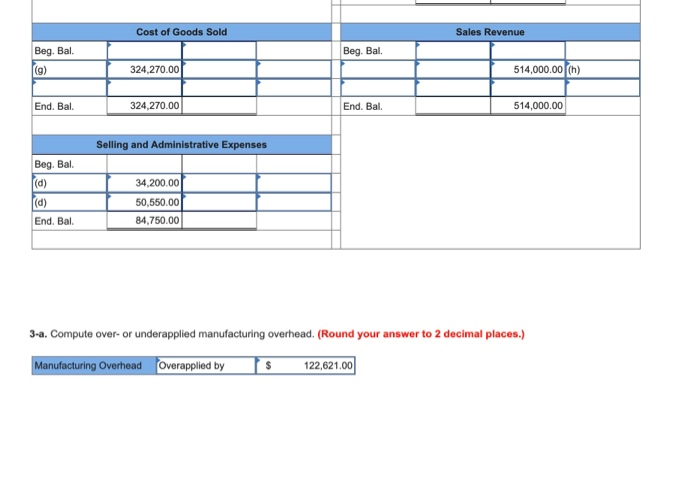
Task: Click Selling and Administrative Expenses header
Action: tap(182, 145)
